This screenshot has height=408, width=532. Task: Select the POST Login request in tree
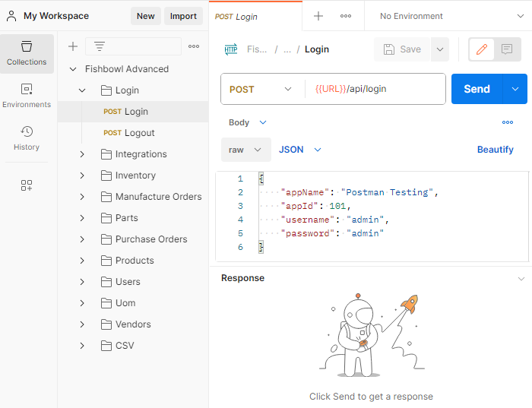coord(133,112)
